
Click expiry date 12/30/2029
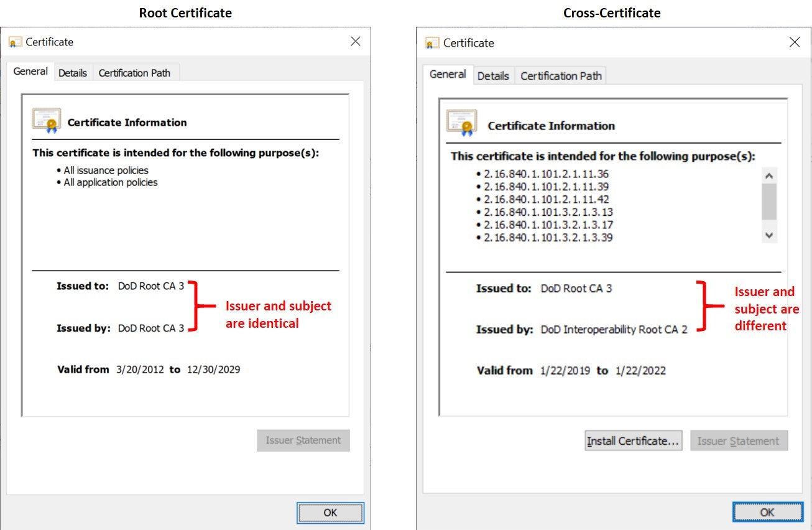click(213, 370)
